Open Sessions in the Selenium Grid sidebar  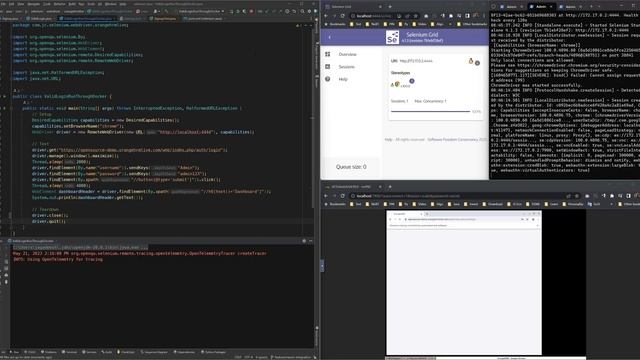point(347,67)
